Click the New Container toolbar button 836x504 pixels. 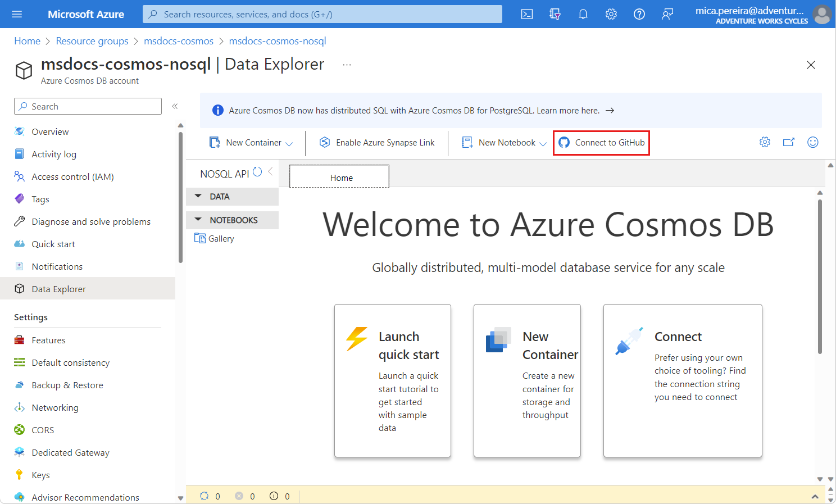(246, 143)
